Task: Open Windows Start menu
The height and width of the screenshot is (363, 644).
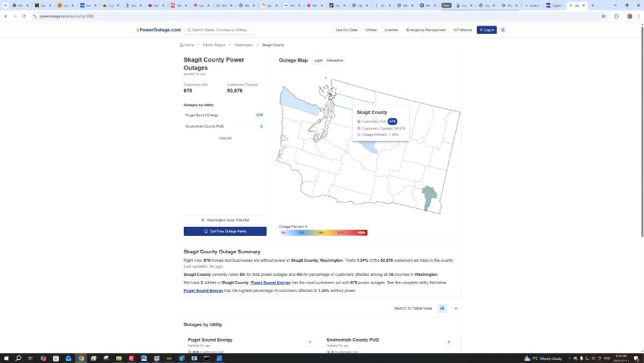Action: [x=6, y=358]
